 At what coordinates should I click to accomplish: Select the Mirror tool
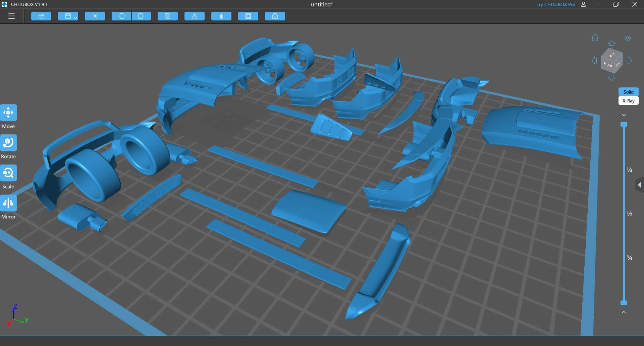[x=8, y=203]
